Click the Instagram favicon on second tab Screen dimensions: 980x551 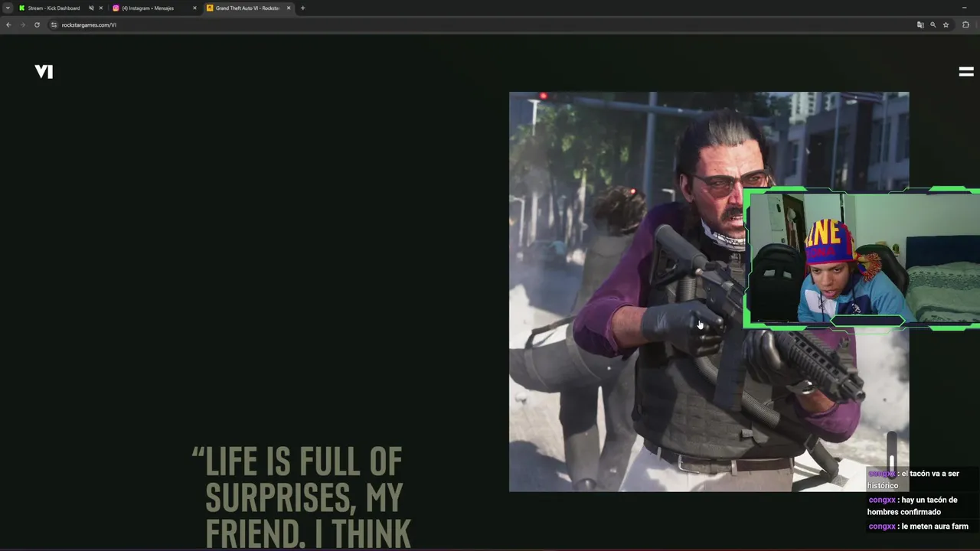click(x=116, y=8)
